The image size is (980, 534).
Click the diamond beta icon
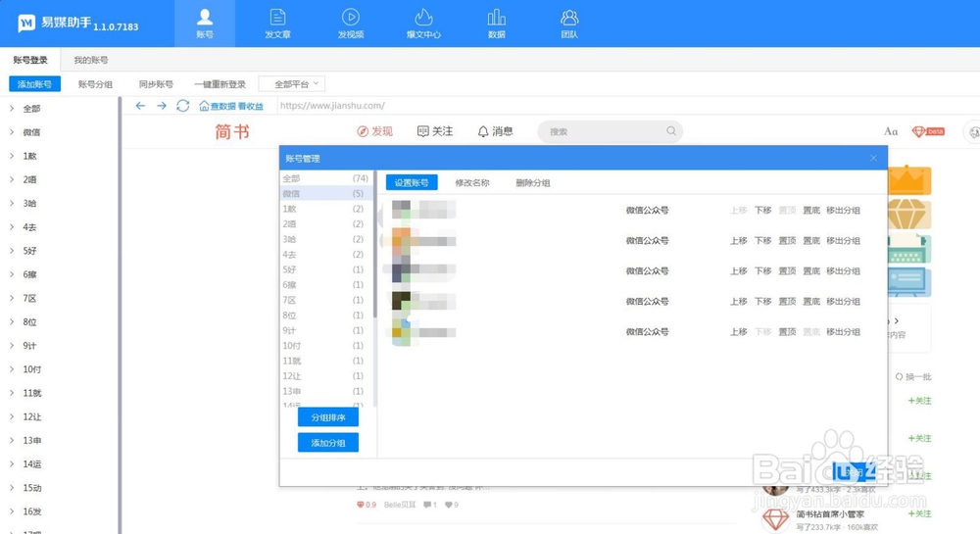point(928,131)
